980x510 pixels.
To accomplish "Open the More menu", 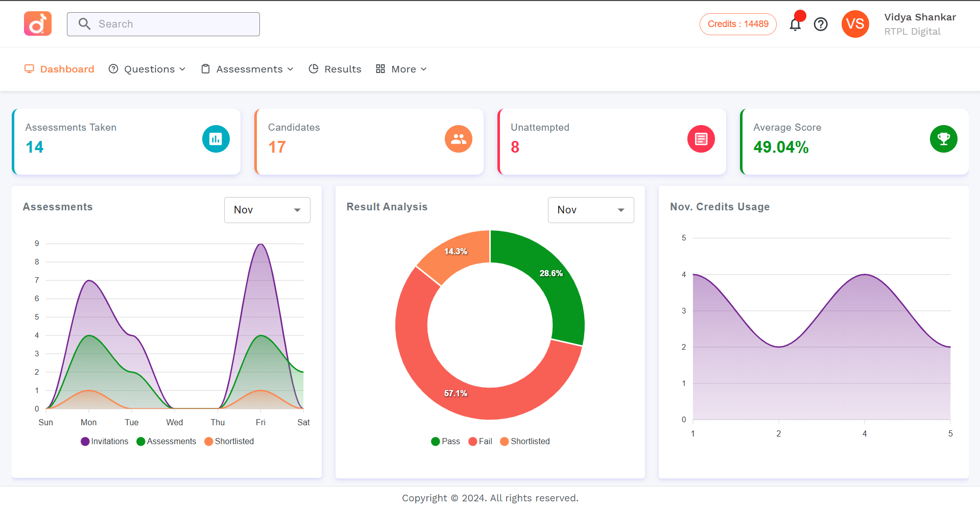I will (x=400, y=69).
